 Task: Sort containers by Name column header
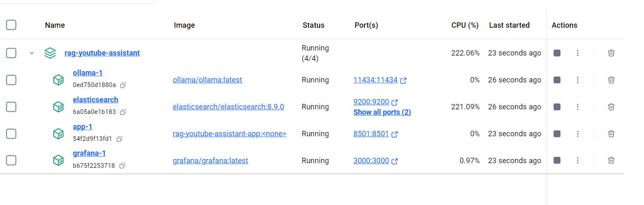point(55,25)
